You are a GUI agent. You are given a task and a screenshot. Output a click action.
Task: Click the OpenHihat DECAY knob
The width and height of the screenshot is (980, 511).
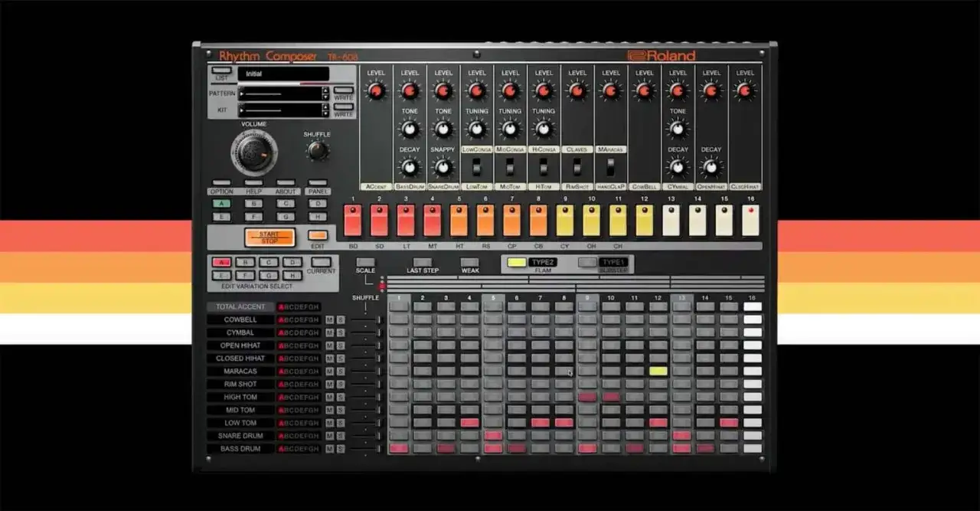point(711,166)
